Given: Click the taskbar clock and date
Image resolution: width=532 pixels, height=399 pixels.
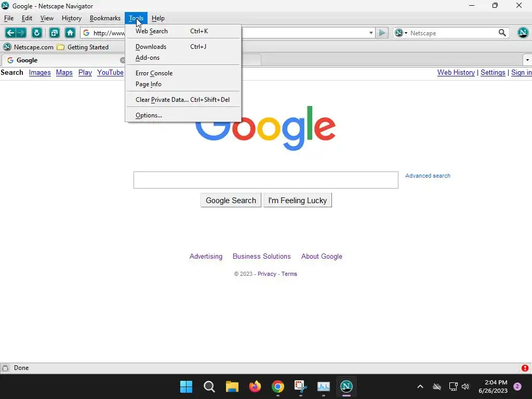Looking at the screenshot, I should pyautogui.click(x=493, y=387).
